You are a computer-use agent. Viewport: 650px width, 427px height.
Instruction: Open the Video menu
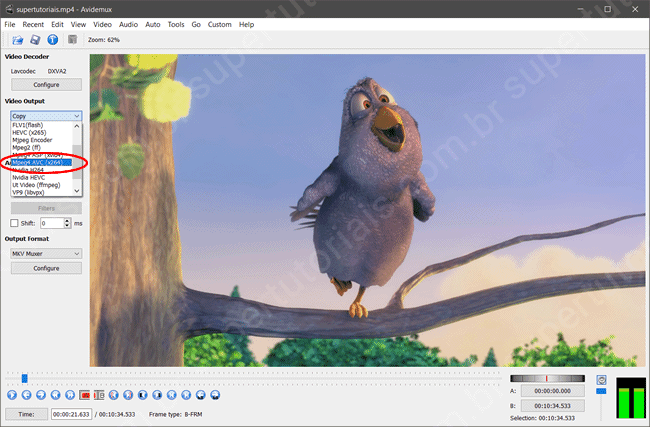click(x=102, y=24)
